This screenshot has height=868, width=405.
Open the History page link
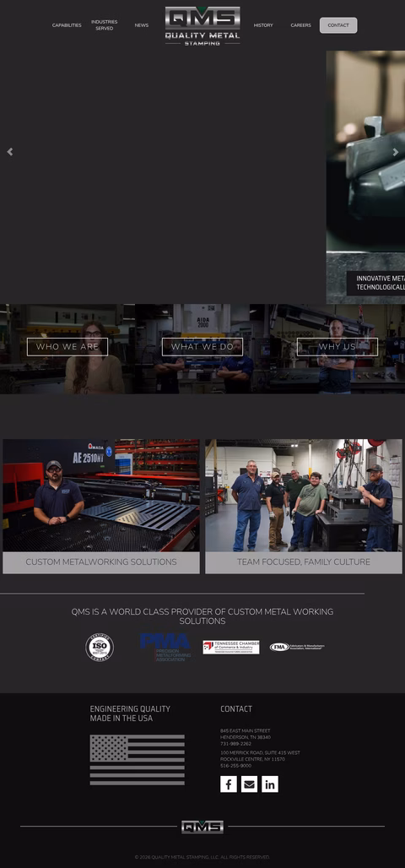(x=262, y=25)
